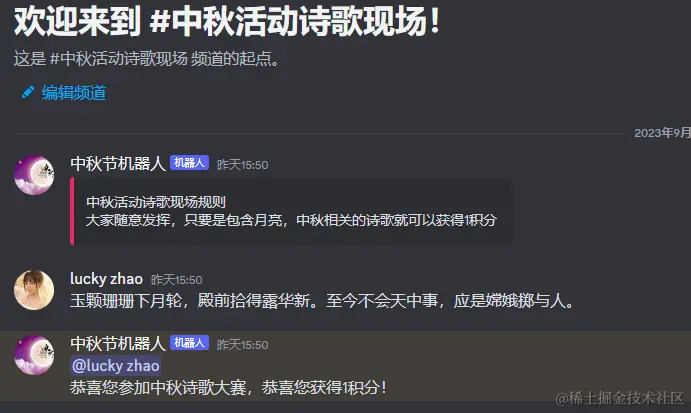
Task: Click the 2023年9月 date divider label
Action: (x=662, y=133)
